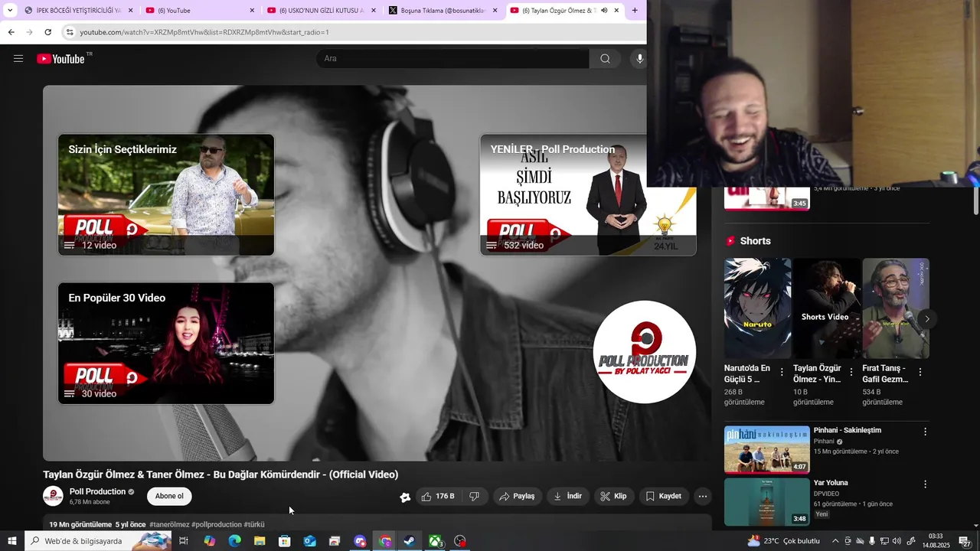Click the page vertical scrollbar
This screenshot has width=980, height=551.
click(x=976, y=201)
